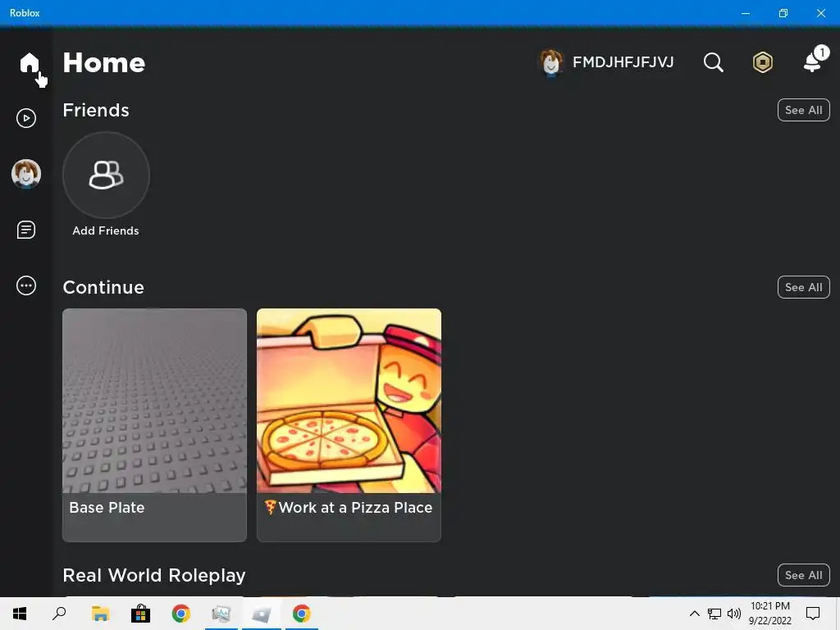The width and height of the screenshot is (840, 630).
Task: Switch to the rightmost Chrome taskbar icon
Action: pos(302,614)
